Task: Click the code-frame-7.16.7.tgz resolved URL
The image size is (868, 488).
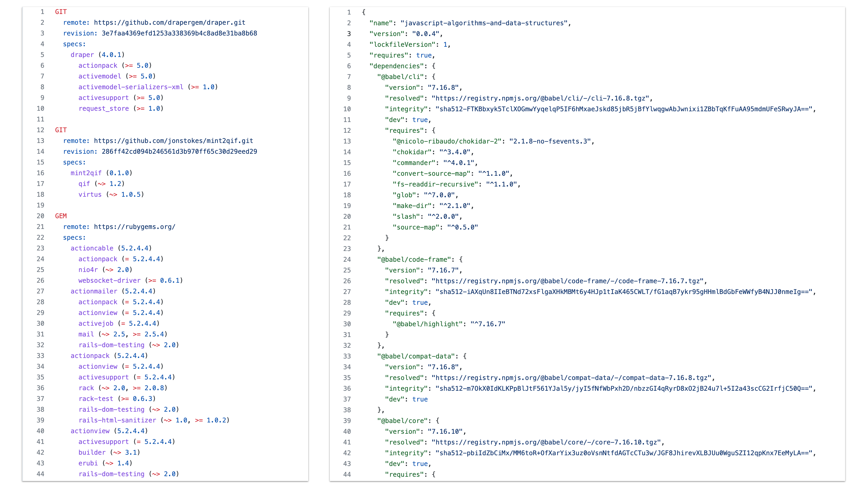Action: click(x=568, y=281)
